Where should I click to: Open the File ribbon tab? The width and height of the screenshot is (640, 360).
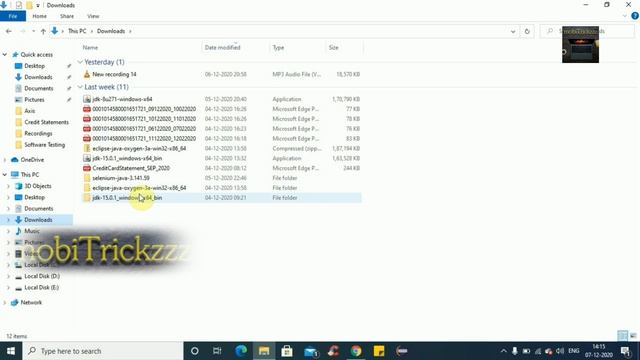click(13, 16)
